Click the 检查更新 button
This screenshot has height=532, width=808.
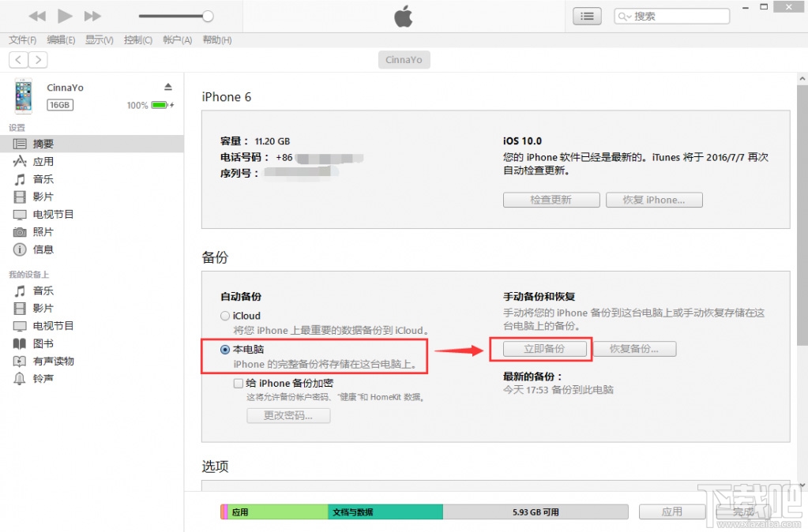[551, 200]
